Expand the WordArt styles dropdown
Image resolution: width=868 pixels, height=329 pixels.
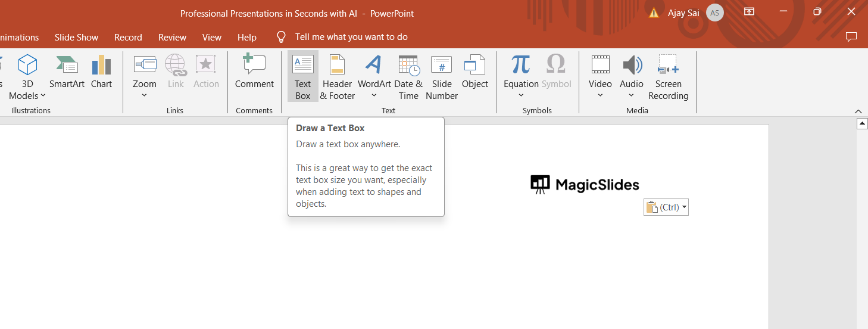[374, 95]
